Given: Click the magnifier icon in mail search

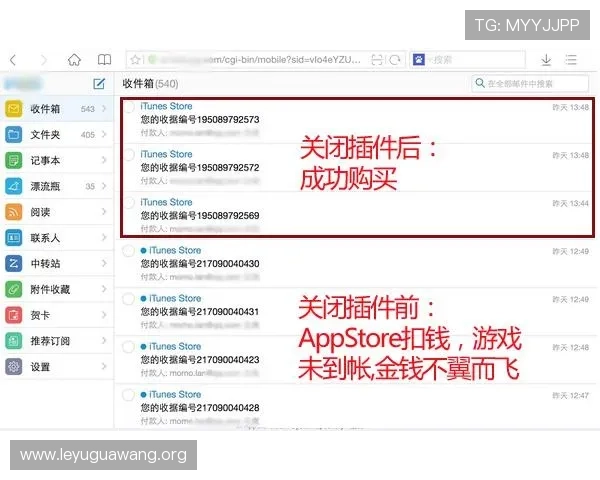Looking at the screenshot, I should tap(480, 83).
